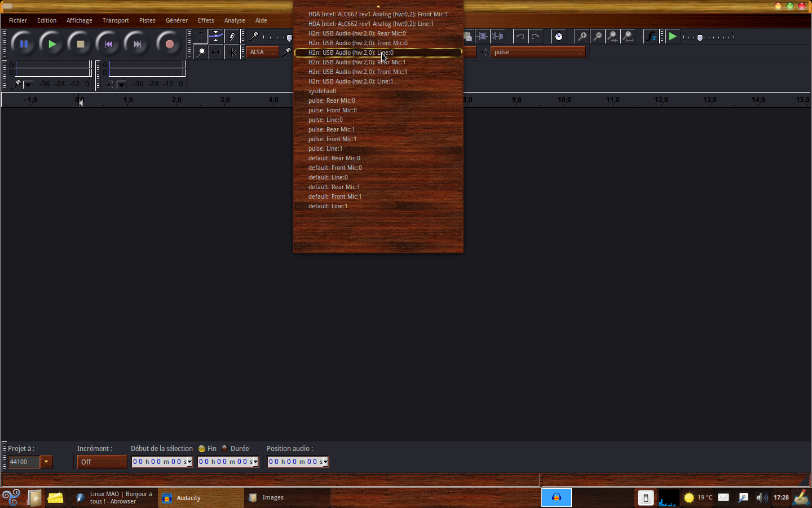
Task: Click the Paste clipboard icon in the edit toolbar
Action: 468,37
